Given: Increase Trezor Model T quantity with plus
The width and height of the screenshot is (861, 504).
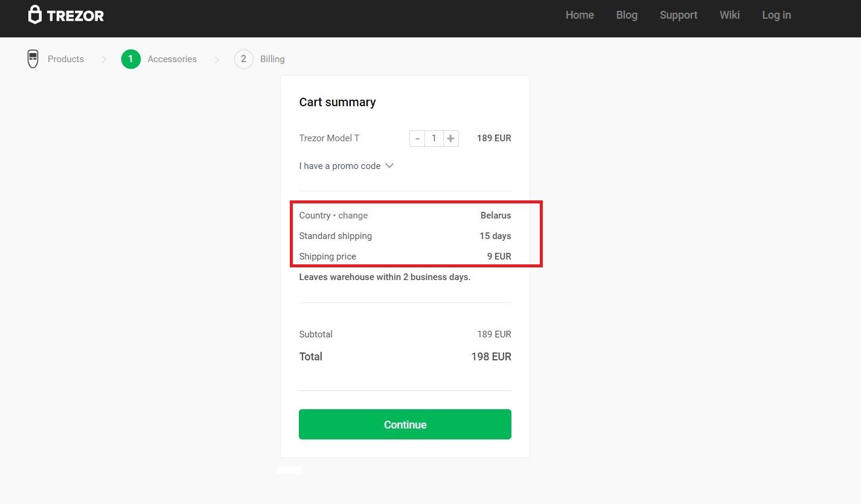Looking at the screenshot, I should click(x=450, y=139).
